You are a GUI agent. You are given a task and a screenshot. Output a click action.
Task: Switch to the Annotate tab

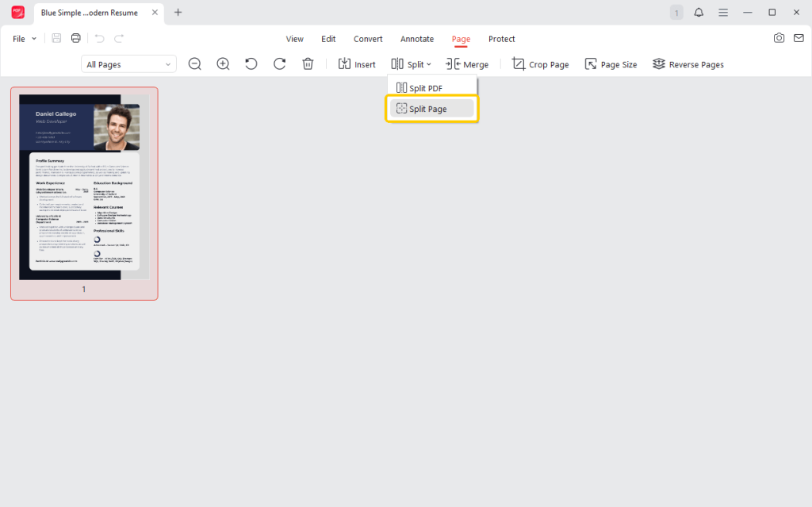tap(417, 38)
